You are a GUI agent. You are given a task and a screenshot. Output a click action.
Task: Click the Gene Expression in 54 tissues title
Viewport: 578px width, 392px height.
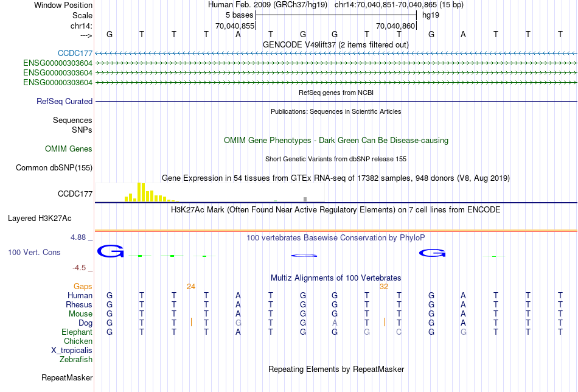point(336,178)
